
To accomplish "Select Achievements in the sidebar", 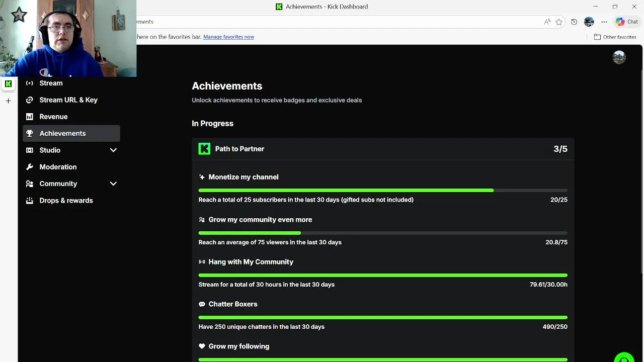I will pos(71,133).
